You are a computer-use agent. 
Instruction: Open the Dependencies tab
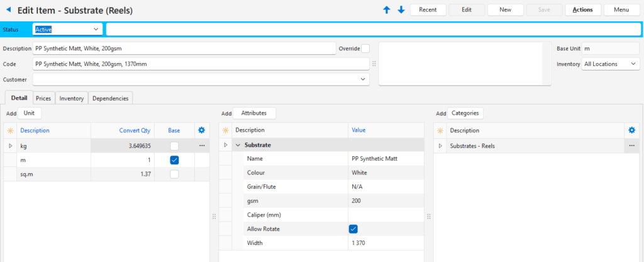(111, 98)
